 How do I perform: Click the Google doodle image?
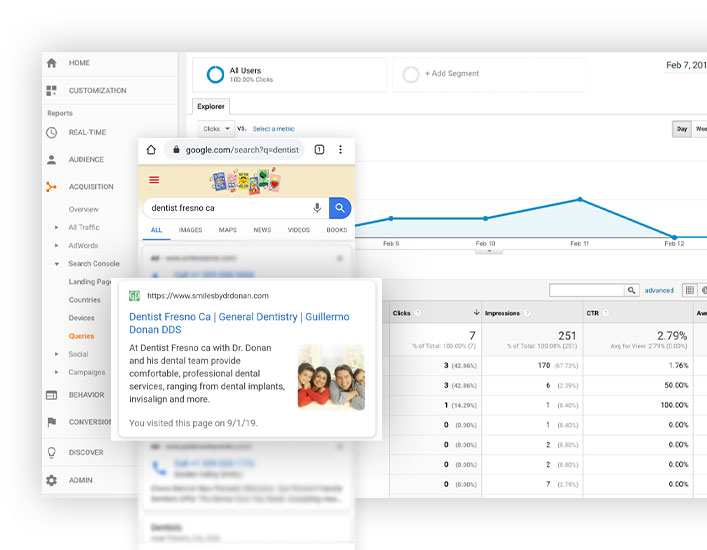pyautogui.click(x=246, y=181)
